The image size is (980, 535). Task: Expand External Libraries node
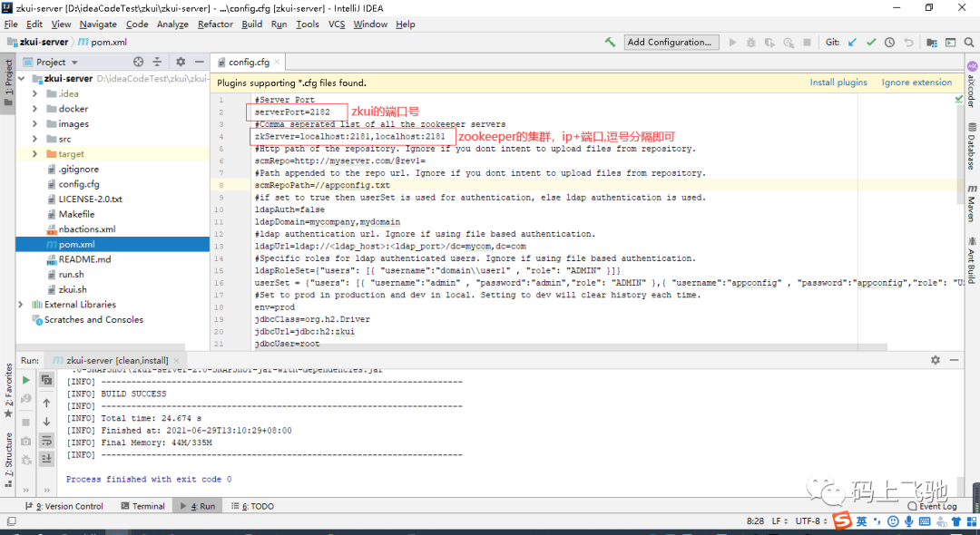click(21, 304)
